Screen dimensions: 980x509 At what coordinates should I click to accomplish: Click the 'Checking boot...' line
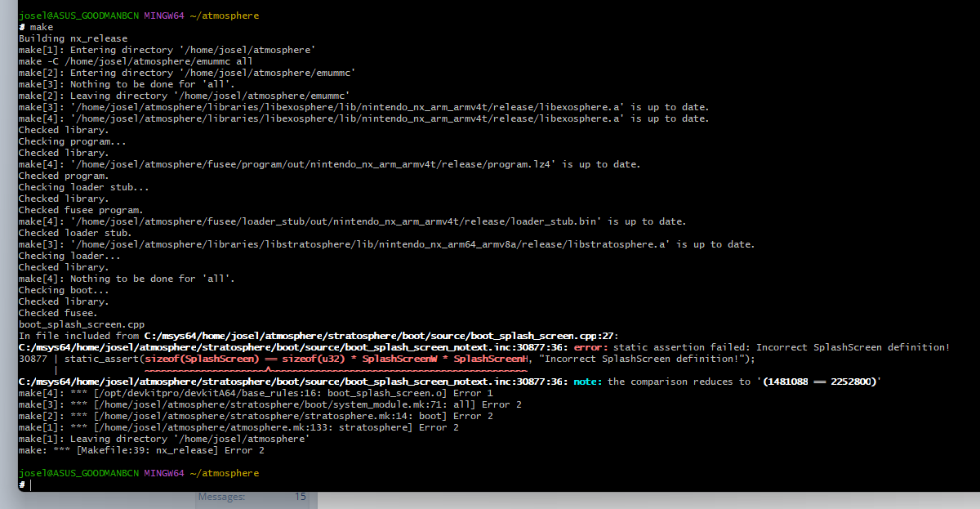click(x=64, y=290)
